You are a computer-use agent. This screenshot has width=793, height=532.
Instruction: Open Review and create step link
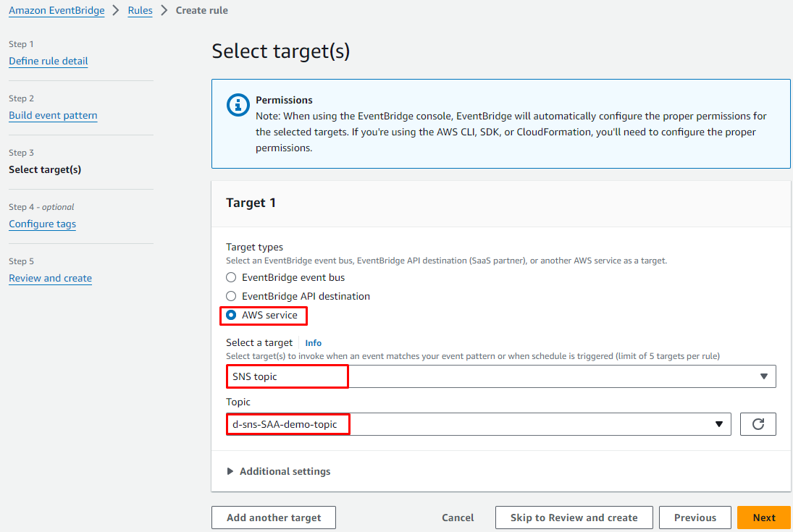50,278
